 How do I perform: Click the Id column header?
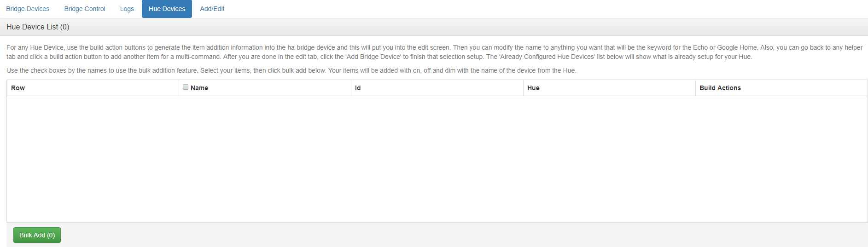tap(358, 88)
